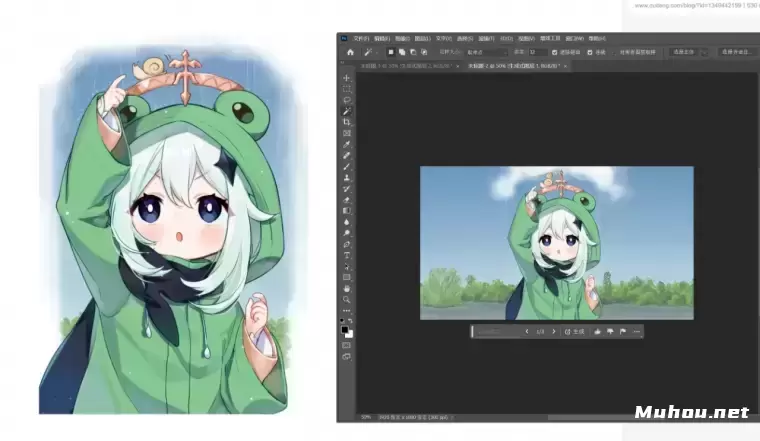Choose Add to Selection mode
Image resolution: width=760 pixels, height=441 pixels.
click(x=402, y=52)
